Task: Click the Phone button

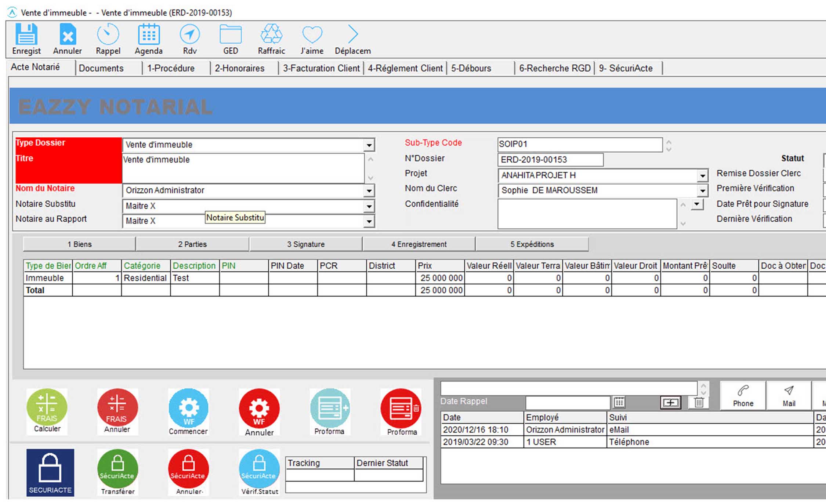Action: coord(743,395)
